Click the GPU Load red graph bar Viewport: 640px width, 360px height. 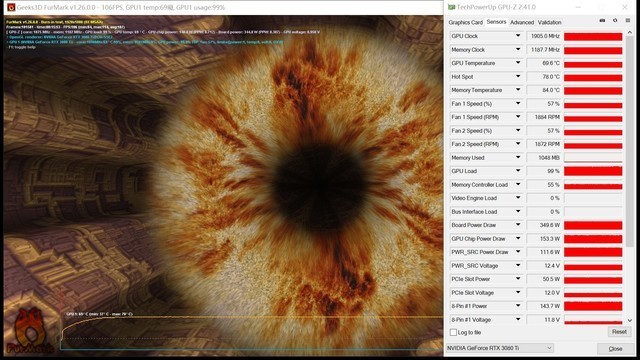coord(593,171)
